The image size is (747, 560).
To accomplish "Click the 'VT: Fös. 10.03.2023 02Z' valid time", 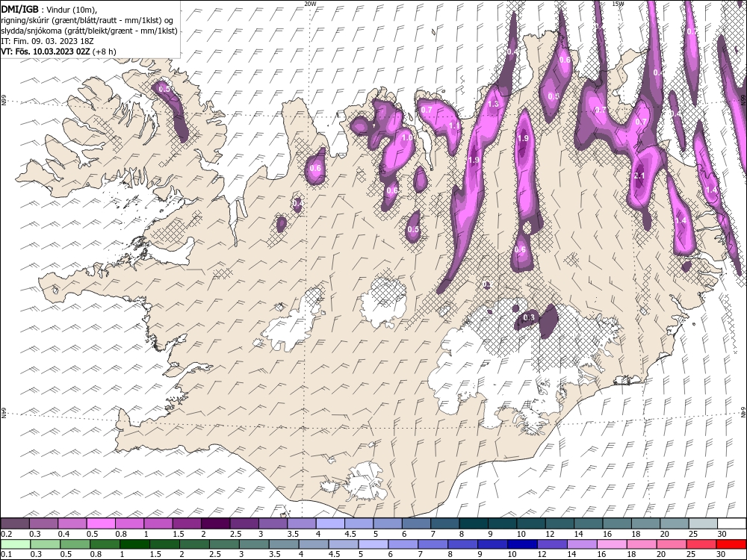I will (x=46, y=52).
